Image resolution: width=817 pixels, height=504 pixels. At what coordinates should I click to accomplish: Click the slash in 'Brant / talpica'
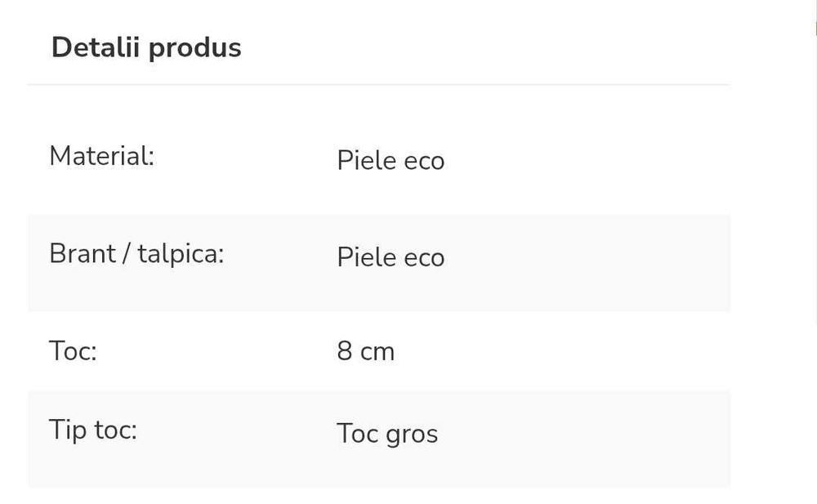pos(127,254)
